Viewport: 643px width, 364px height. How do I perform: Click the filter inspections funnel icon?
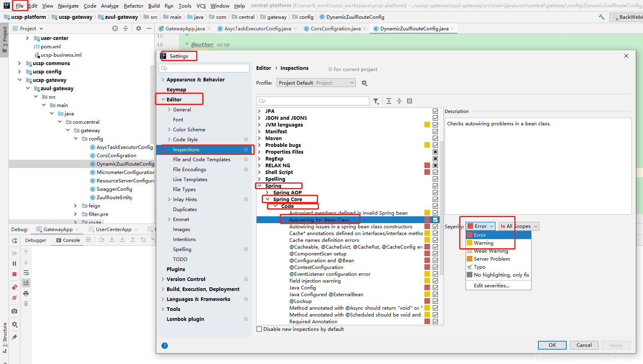point(376,101)
